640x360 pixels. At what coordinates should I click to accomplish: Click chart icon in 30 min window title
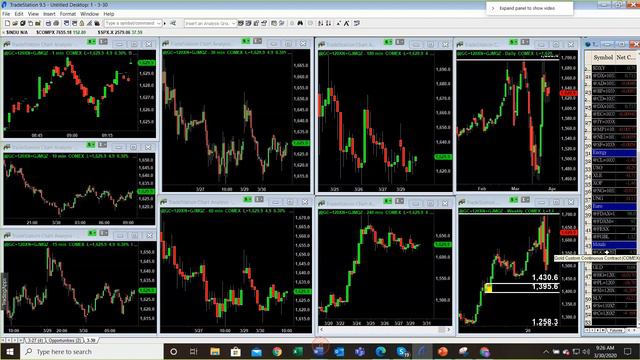[165, 43]
